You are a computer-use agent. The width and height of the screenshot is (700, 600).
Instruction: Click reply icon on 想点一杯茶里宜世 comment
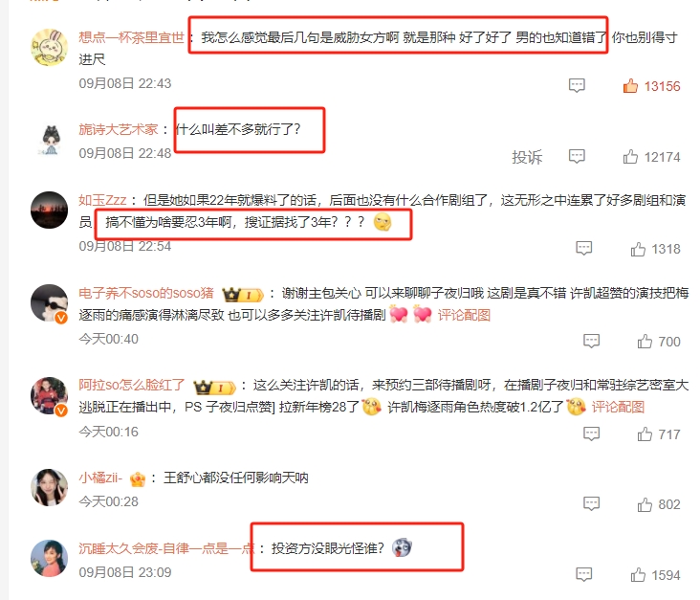tap(577, 85)
